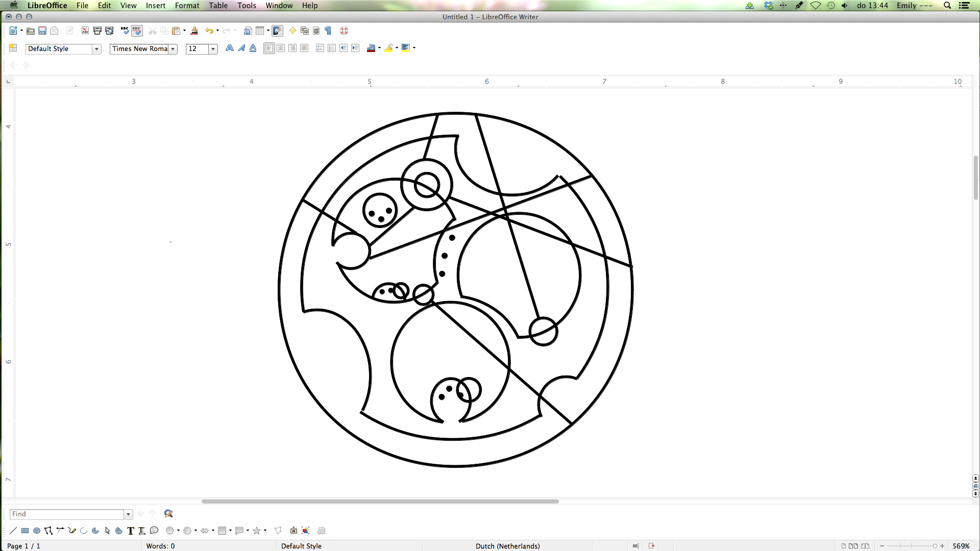Click the Line drawing tool icon
Screen dimensions: 980x551
[13, 531]
